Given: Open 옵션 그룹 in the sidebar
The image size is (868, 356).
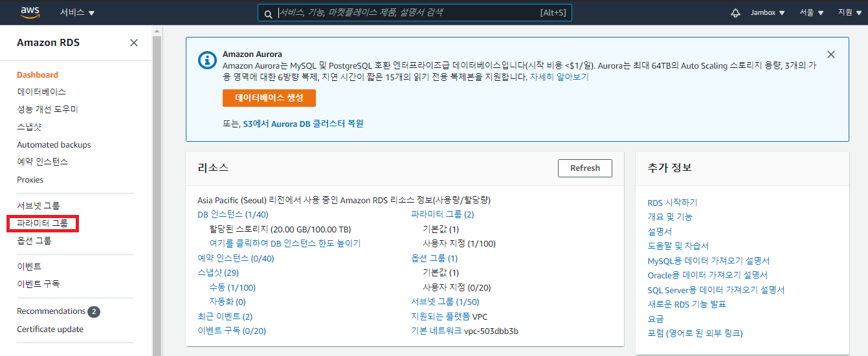Looking at the screenshot, I should click(x=34, y=241).
